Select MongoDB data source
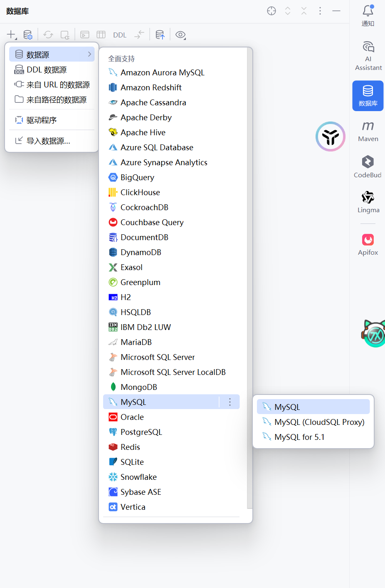The height and width of the screenshot is (588, 385). pos(171,387)
